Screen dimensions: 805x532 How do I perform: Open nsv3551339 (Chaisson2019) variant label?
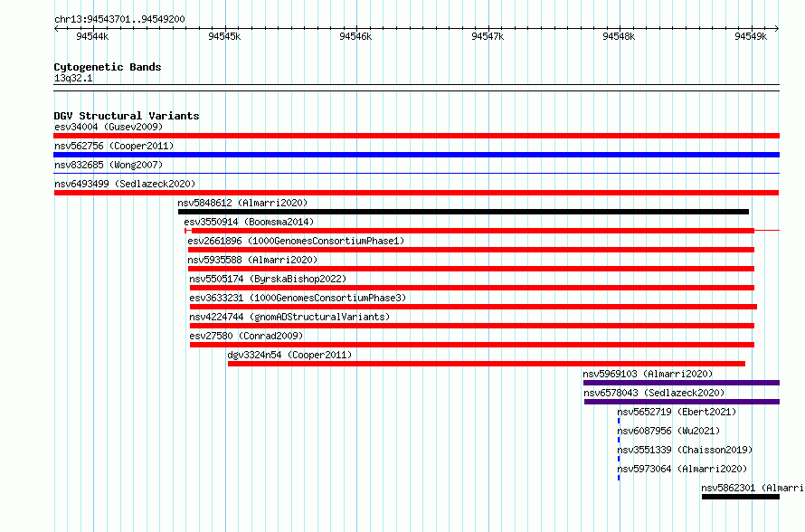[x=685, y=450]
